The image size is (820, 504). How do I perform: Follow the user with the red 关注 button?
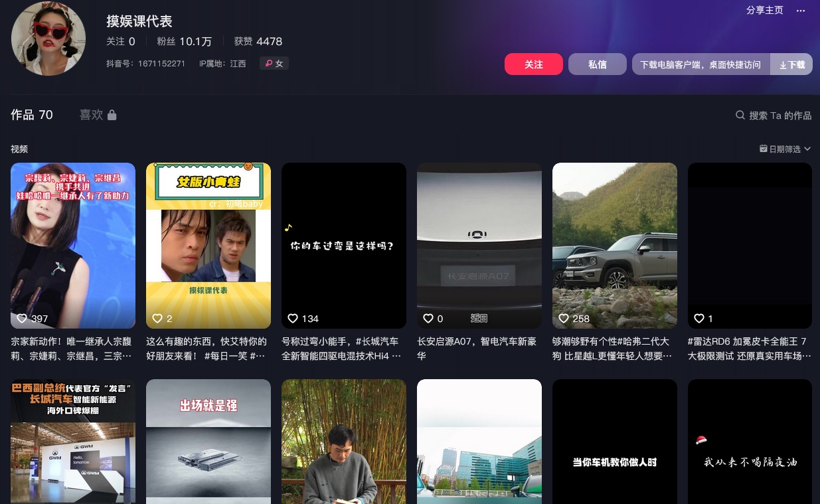point(534,64)
